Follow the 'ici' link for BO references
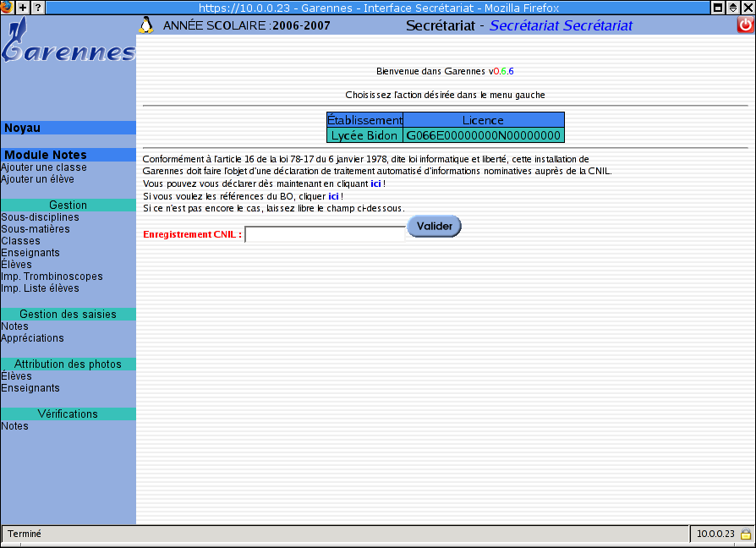 point(333,196)
